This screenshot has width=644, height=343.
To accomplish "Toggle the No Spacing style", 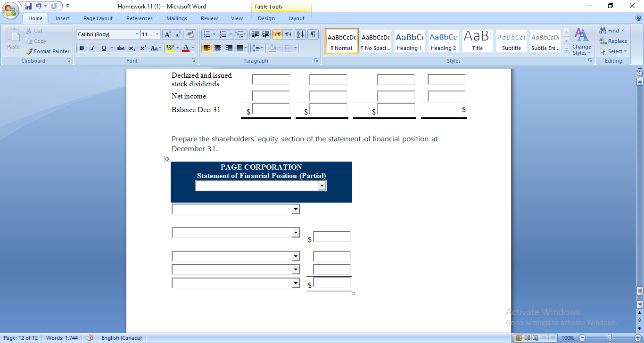I will (375, 41).
